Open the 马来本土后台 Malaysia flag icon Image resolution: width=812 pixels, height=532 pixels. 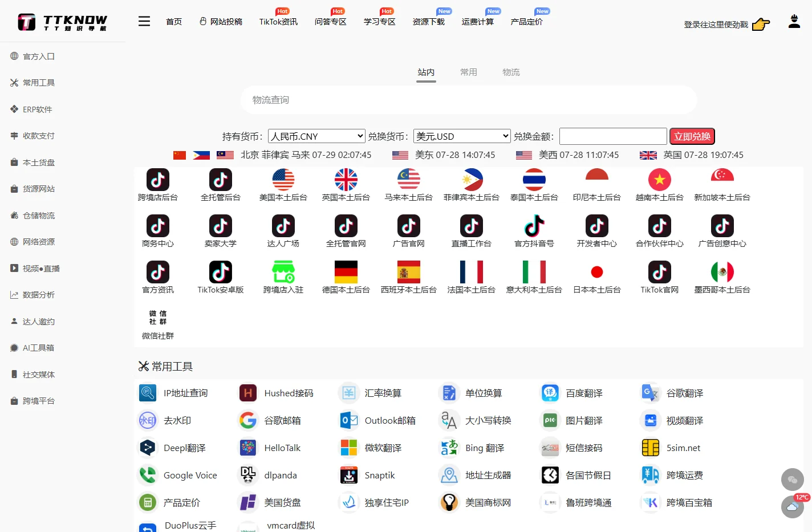coord(409,180)
